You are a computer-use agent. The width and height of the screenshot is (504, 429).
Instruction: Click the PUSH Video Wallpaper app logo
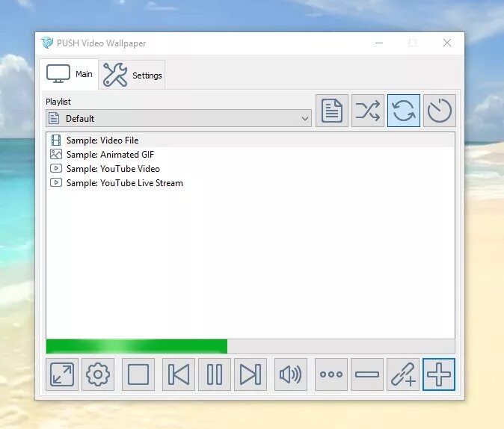47,43
